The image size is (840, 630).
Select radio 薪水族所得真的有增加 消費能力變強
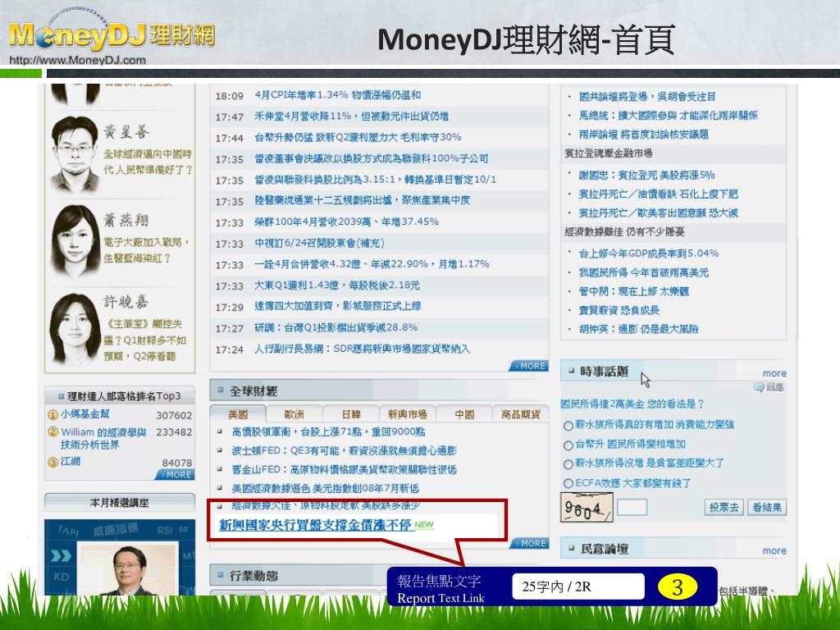pyautogui.click(x=568, y=426)
